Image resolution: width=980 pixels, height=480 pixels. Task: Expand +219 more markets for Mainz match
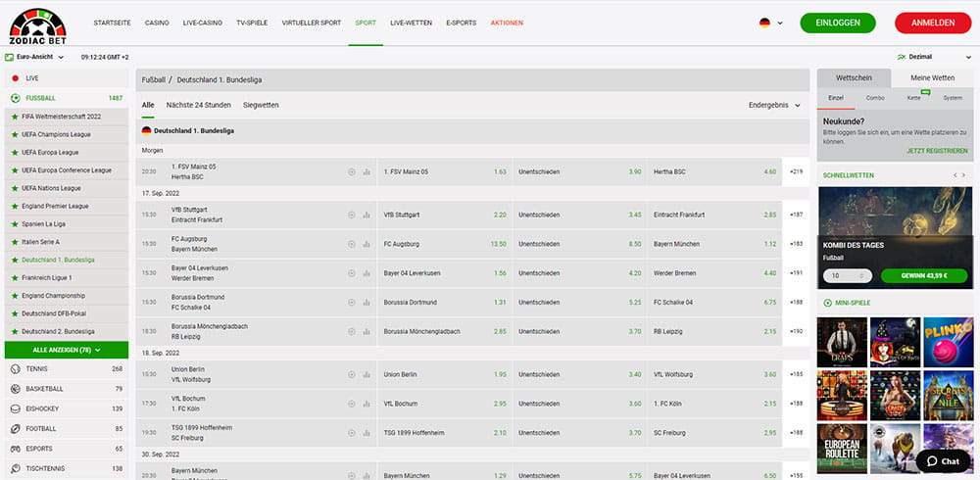pos(796,171)
